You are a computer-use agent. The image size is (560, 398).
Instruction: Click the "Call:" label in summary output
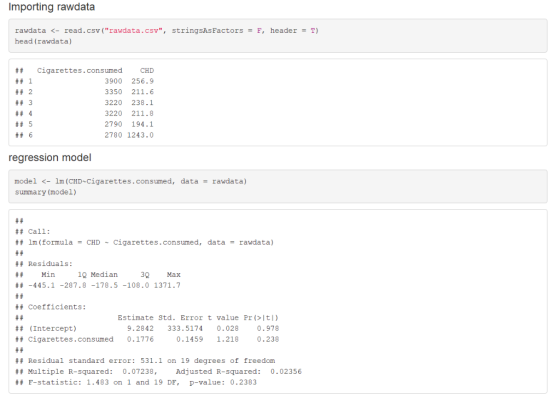pos(39,232)
